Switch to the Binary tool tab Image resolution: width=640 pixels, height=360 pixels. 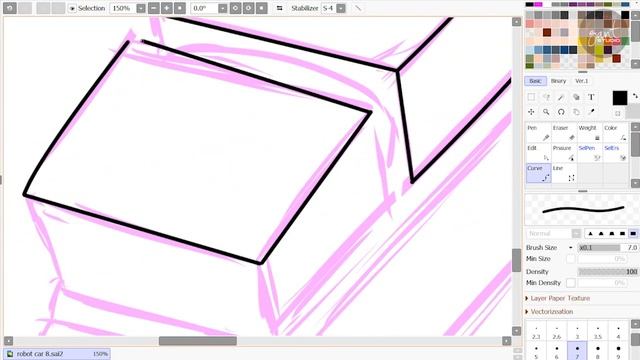(558, 81)
